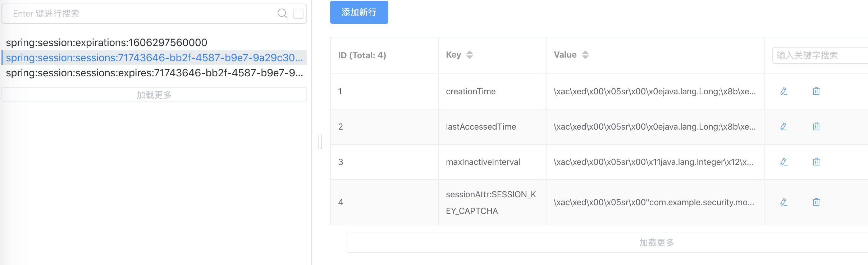Sort table by Key column

pos(470,55)
